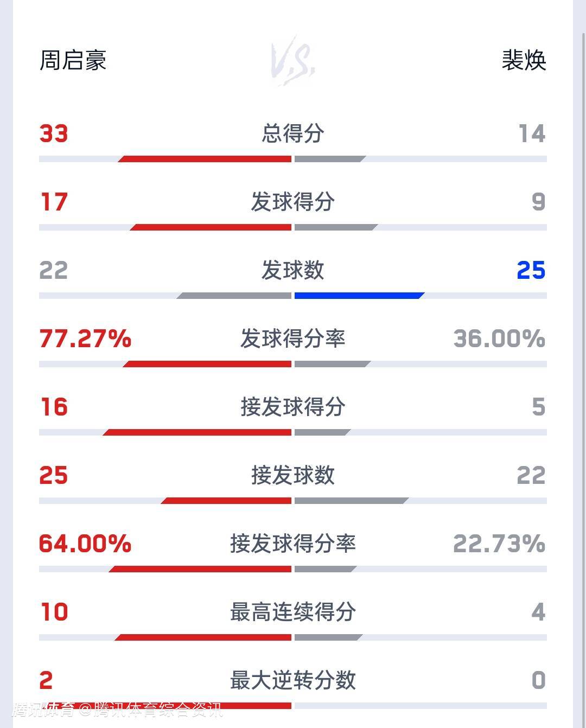This screenshot has height=728, width=586.
Task: Click the 发球数 stat label
Action: tap(293, 270)
